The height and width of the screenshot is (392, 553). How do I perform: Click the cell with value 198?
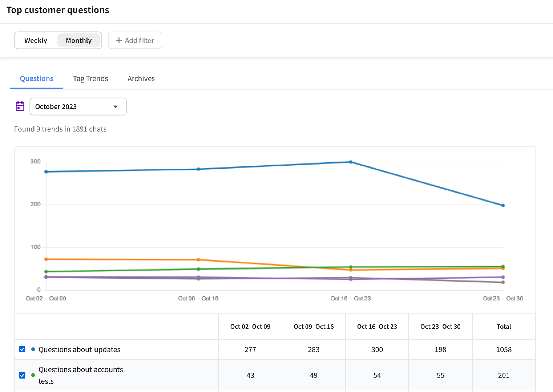pyautogui.click(x=441, y=349)
